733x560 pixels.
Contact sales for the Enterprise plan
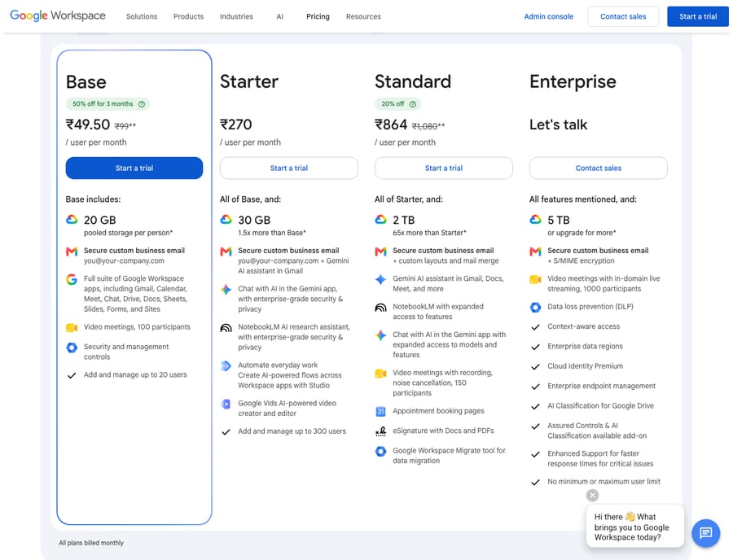tap(599, 168)
